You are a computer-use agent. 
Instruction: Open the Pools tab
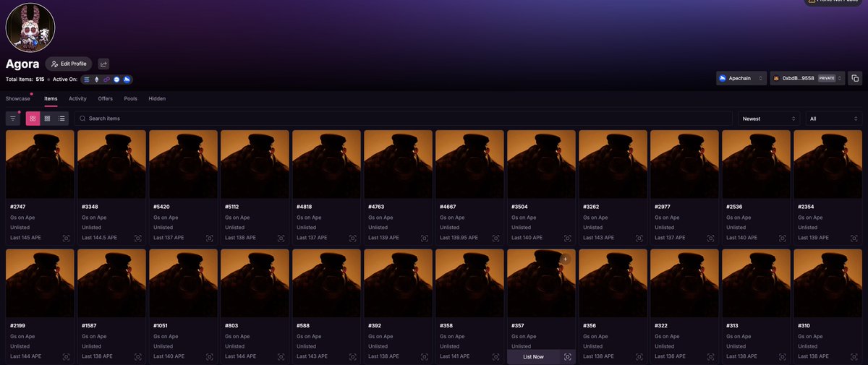[130, 98]
